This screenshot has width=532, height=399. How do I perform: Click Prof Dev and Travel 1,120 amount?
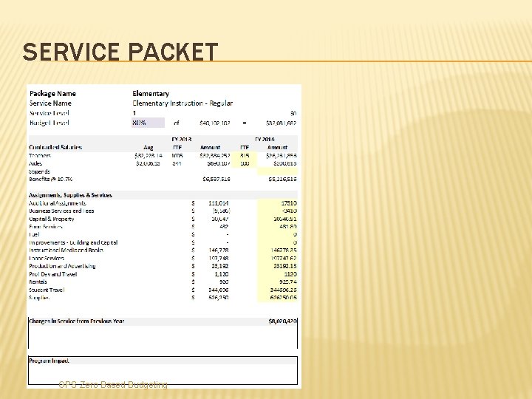[x=221, y=274]
